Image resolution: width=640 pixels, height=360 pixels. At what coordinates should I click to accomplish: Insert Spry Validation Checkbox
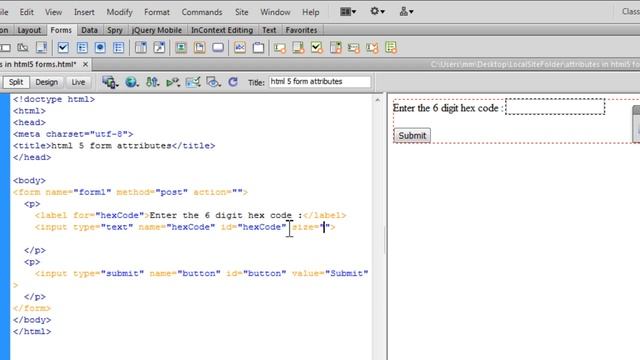coord(317,47)
